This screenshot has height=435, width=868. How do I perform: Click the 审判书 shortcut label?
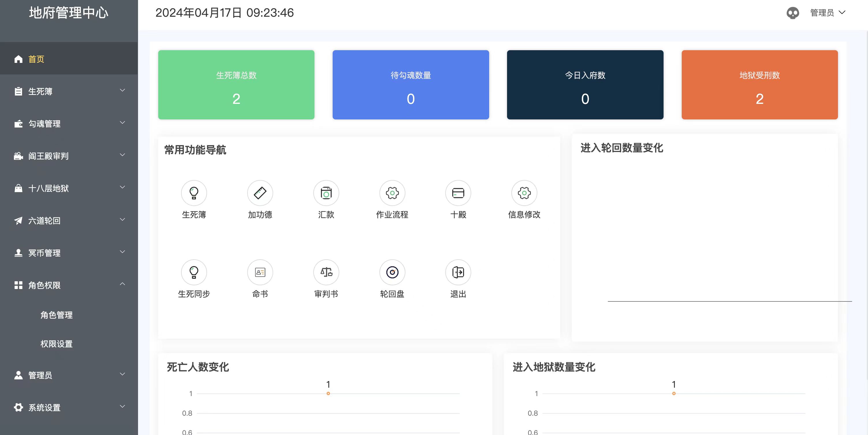pos(326,294)
